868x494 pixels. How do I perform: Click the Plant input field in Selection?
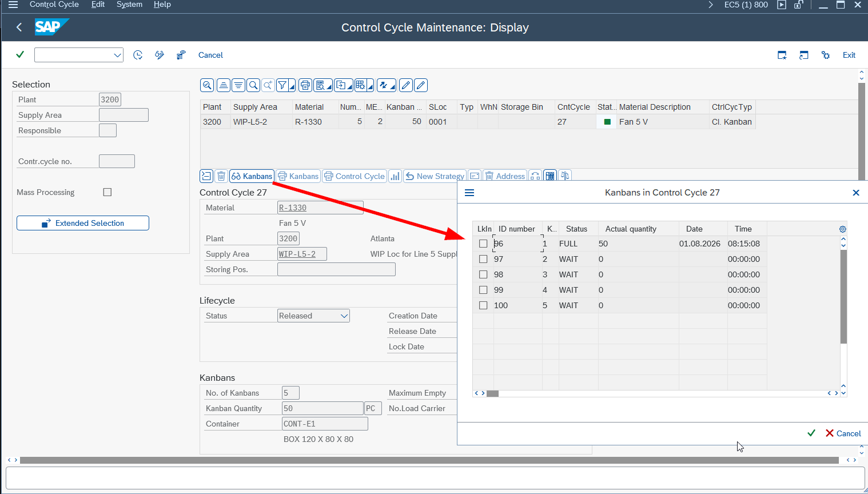(x=110, y=99)
